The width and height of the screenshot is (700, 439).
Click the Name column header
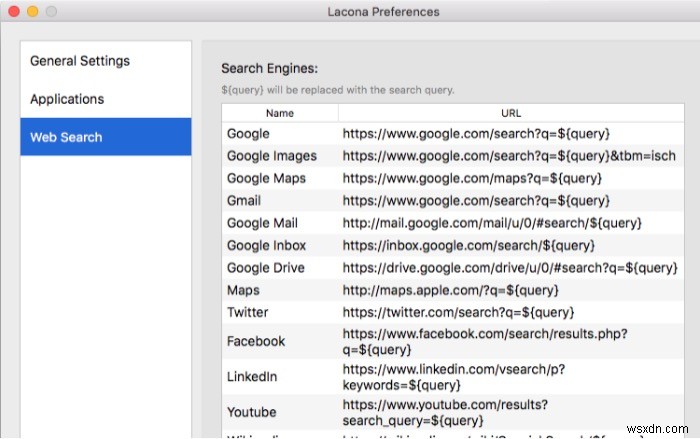pos(280,113)
